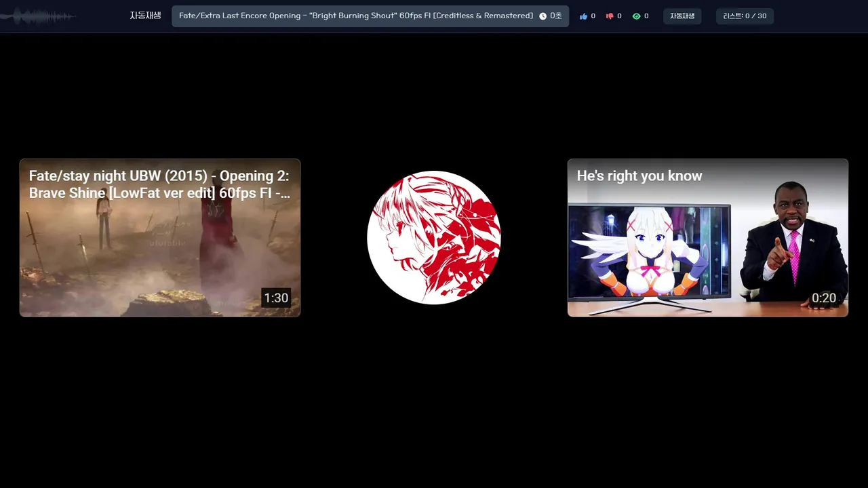868x488 pixels.
Task: Select the Fate/Extra Last Encore Opening title bar
Action: click(x=370, y=16)
